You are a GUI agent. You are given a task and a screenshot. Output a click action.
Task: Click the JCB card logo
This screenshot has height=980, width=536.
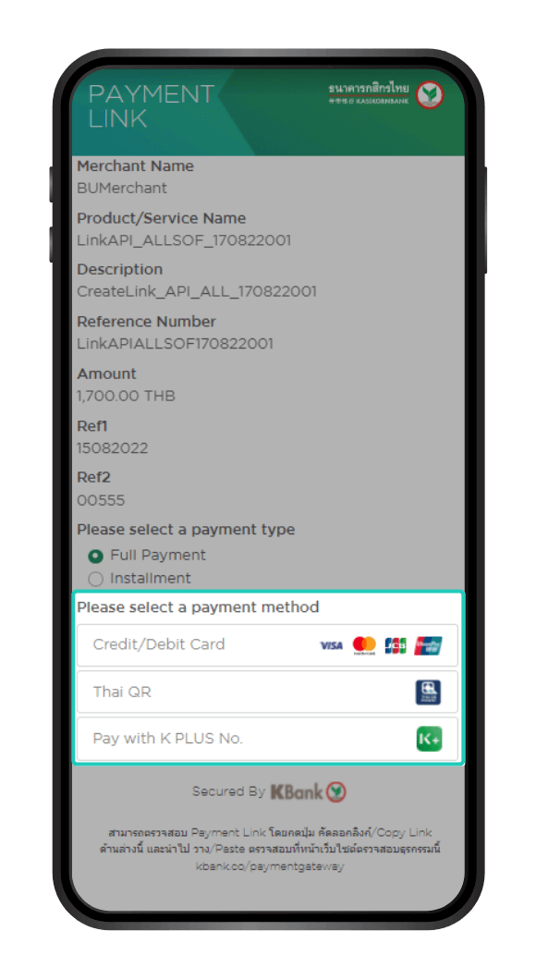pos(396,645)
